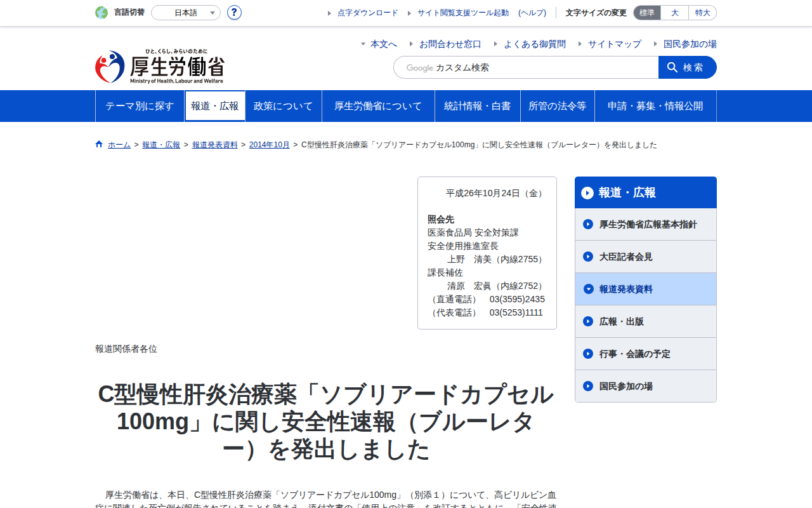Click arrow icon beside sidebar 国民参加の場

[x=588, y=386]
